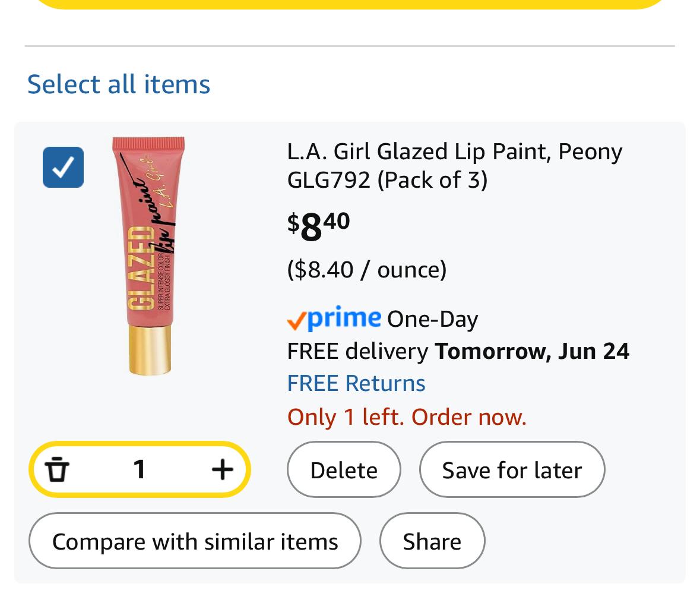
Task: Click the Tomorrow, Jun 24 delivery date
Action: [x=532, y=351]
